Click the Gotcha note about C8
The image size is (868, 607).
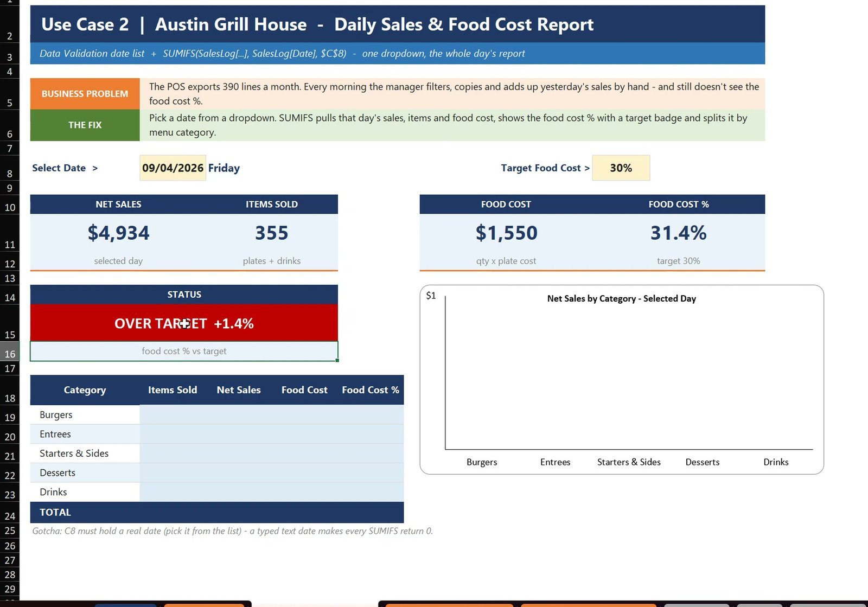pos(232,531)
